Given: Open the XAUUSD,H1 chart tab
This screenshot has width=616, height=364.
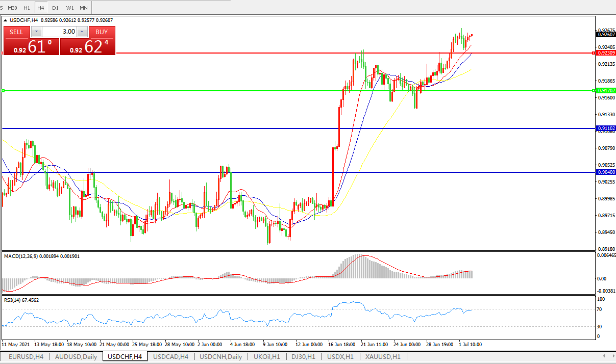Looking at the screenshot, I should tap(382, 357).
